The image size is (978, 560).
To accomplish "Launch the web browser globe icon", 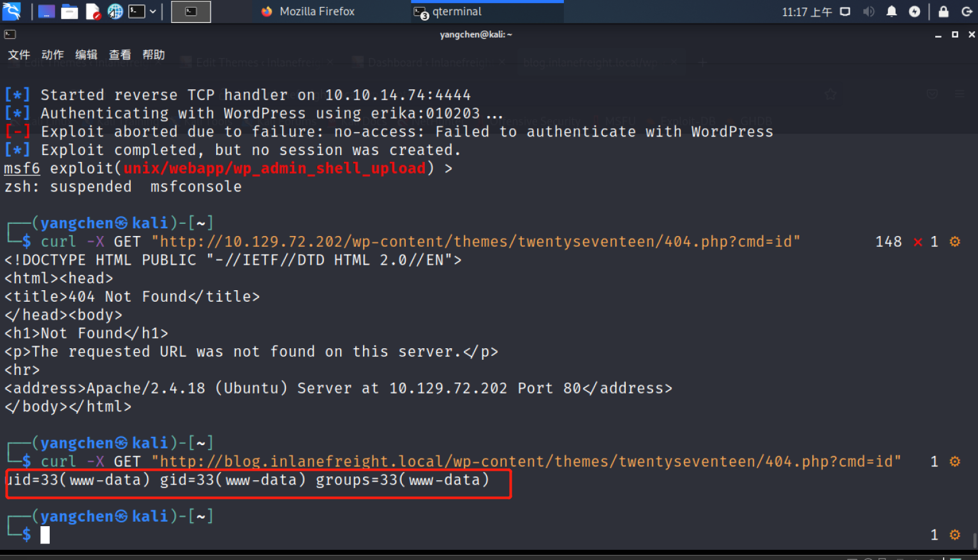I will point(115,11).
